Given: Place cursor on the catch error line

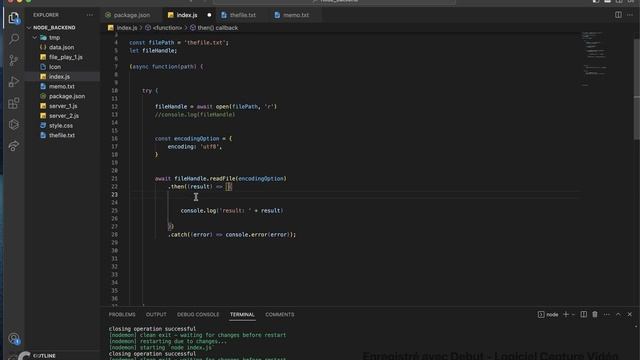Looking at the screenshot, I should point(232,235).
